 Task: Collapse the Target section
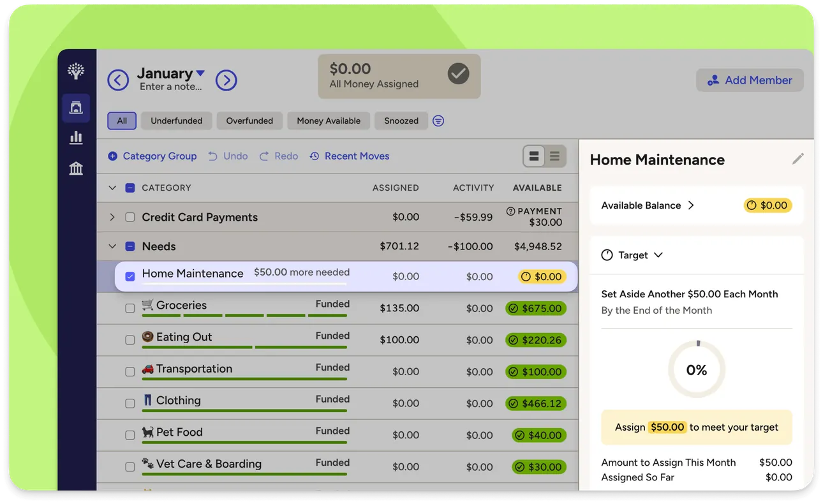click(632, 255)
